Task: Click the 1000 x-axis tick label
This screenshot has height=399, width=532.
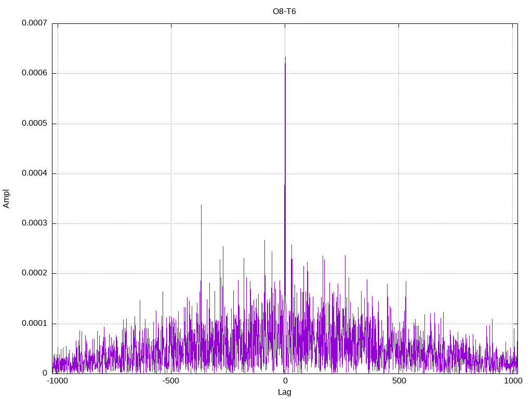Action: tap(513, 381)
